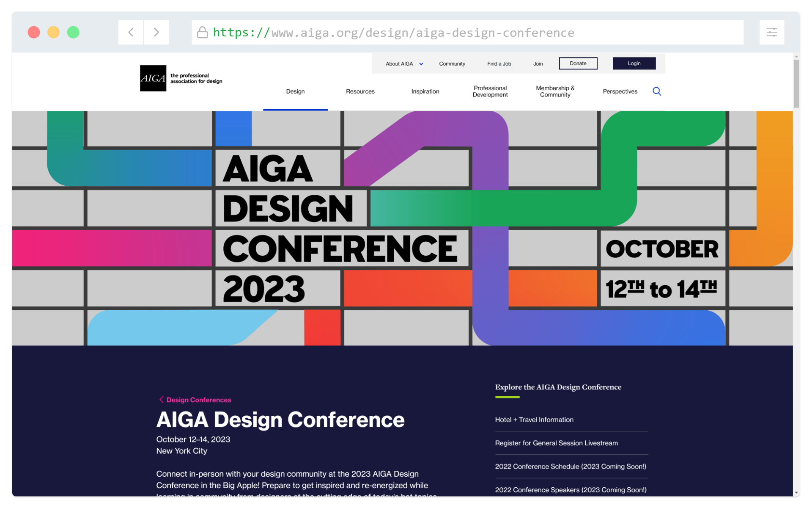Click the Join link

pos(538,64)
